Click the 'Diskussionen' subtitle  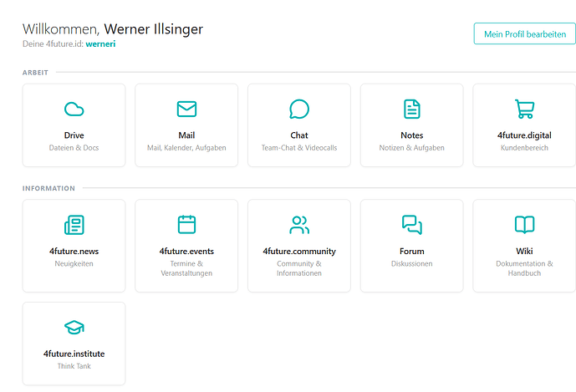point(412,263)
